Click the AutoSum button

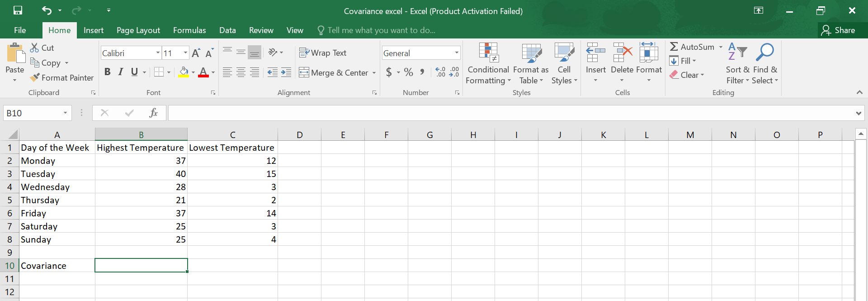[x=692, y=47]
